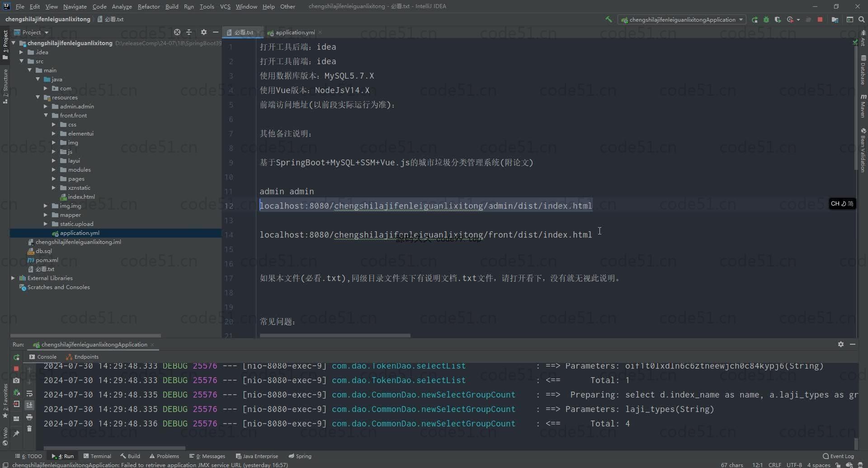The width and height of the screenshot is (868, 468).
Task: Expand the admin.admin folder
Action: (x=46, y=107)
